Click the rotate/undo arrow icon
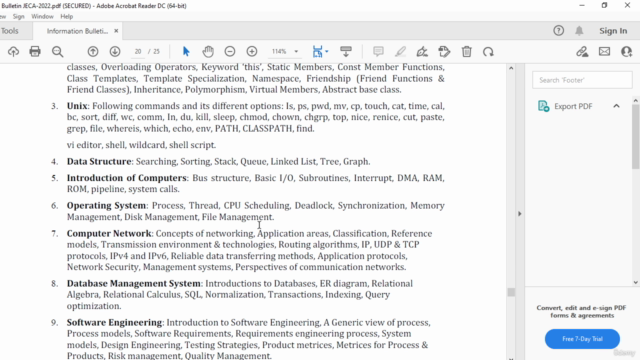 click(x=488, y=52)
